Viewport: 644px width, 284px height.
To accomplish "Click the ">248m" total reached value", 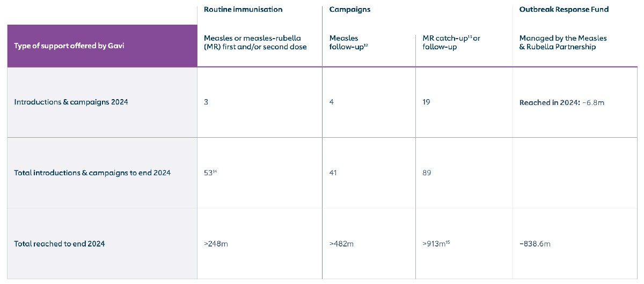I will (216, 244).
